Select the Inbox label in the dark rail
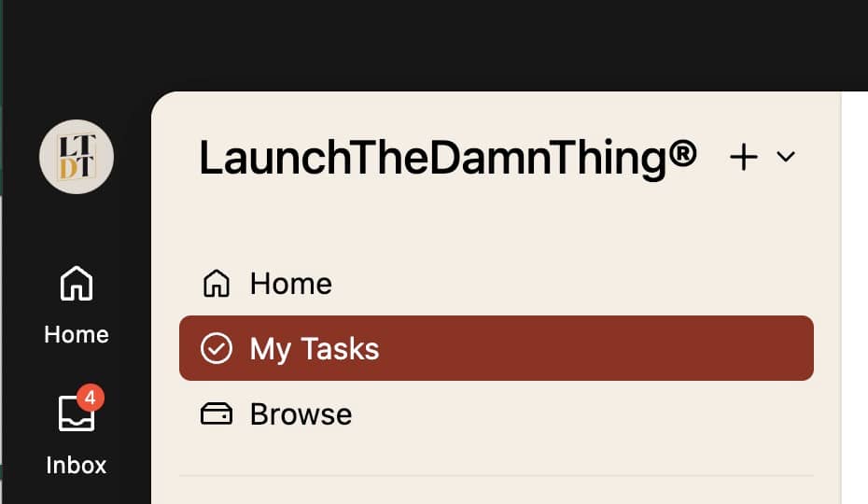 77,465
